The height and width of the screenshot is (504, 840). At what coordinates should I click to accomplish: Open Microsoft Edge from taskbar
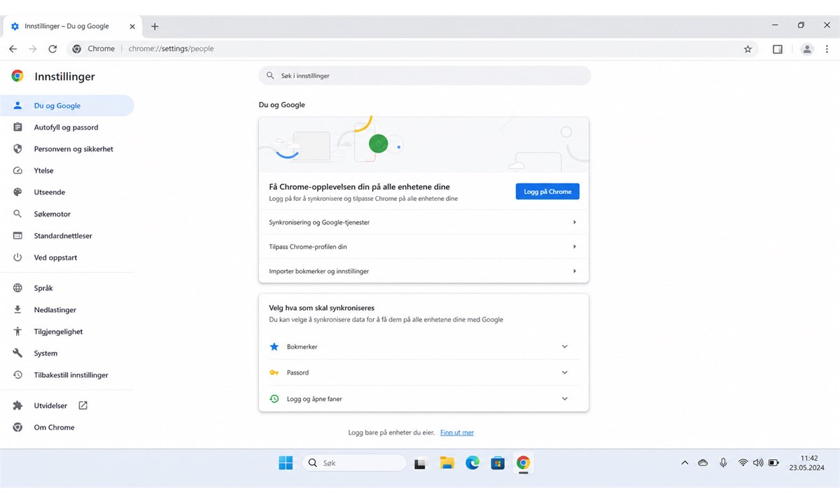pos(472,463)
